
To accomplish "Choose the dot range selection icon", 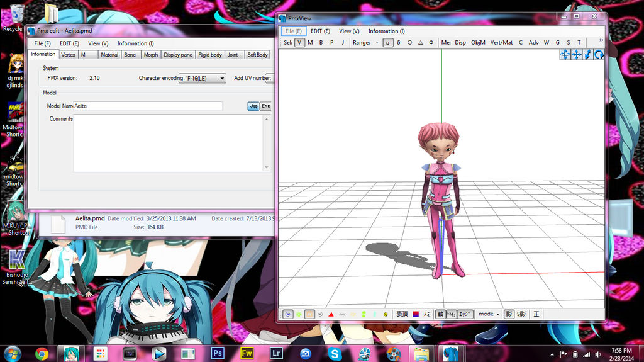I will pos(377,42).
